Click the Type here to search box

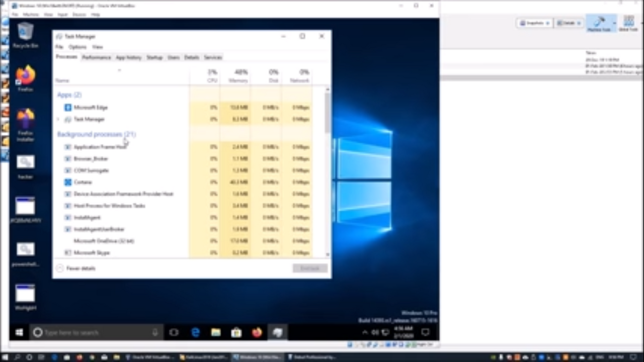click(96, 332)
